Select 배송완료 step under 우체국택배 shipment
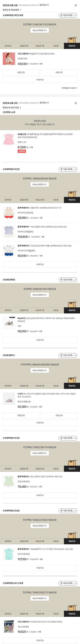The width and height of the screenshot is (80, 644). point(72,386)
